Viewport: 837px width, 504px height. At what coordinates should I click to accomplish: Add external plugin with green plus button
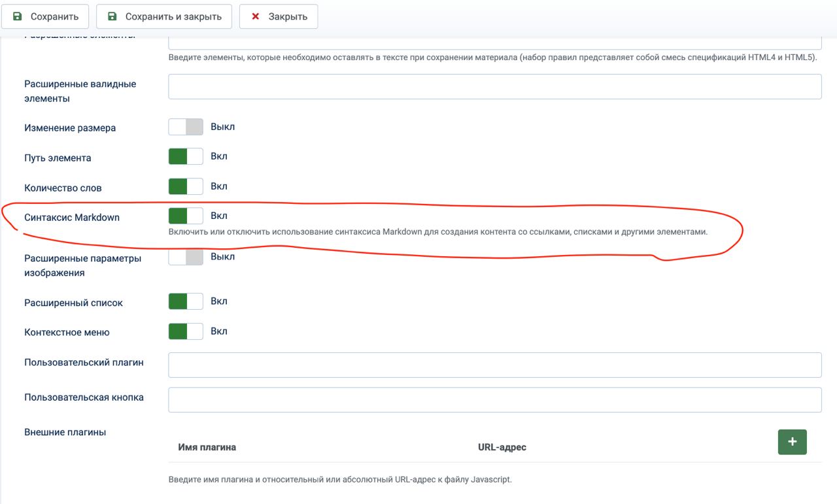click(x=792, y=442)
